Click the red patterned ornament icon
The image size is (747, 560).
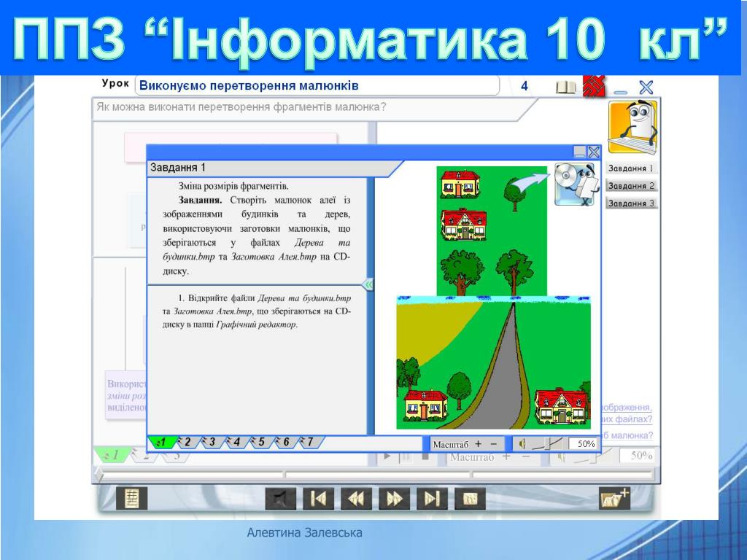594,86
